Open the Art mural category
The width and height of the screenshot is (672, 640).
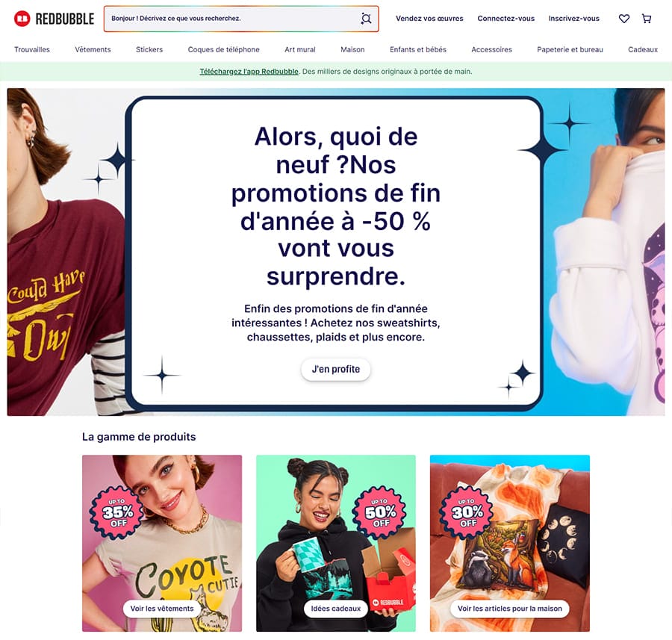point(300,50)
